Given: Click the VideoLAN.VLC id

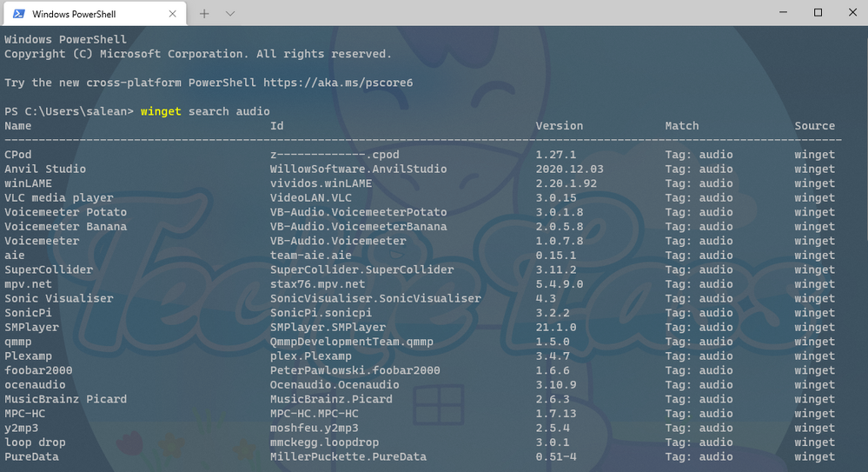Looking at the screenshot, I should (x=311, y=198).
